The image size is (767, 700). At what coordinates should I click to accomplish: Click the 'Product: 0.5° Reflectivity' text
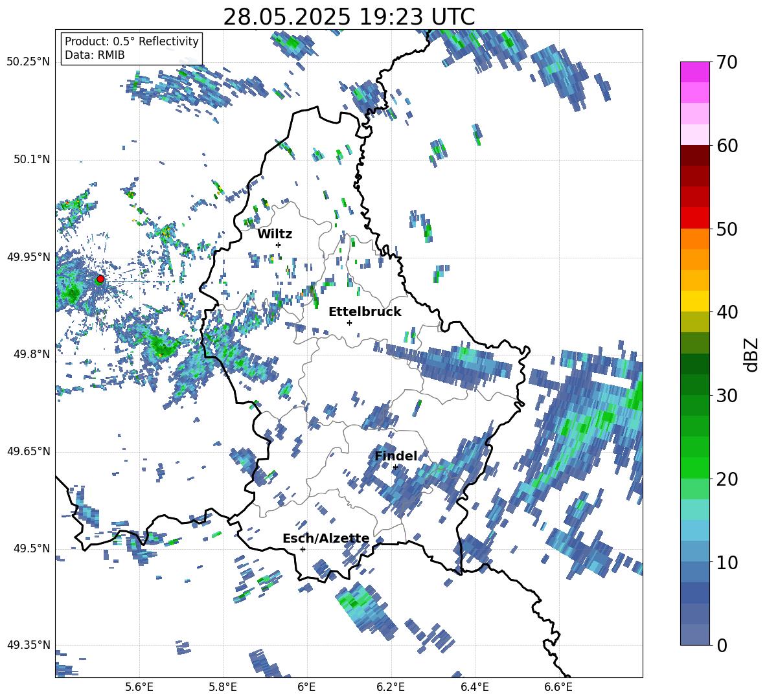[x=132, y=41]
